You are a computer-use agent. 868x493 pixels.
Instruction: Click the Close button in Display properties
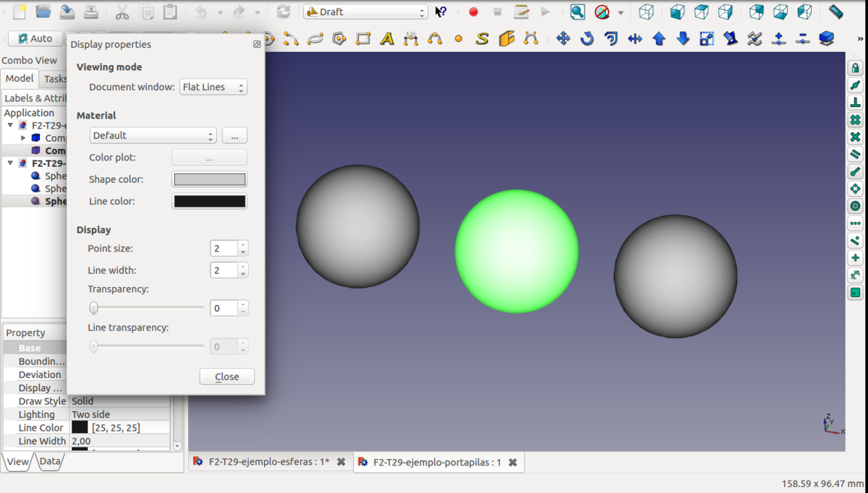(x=226, y=376)
